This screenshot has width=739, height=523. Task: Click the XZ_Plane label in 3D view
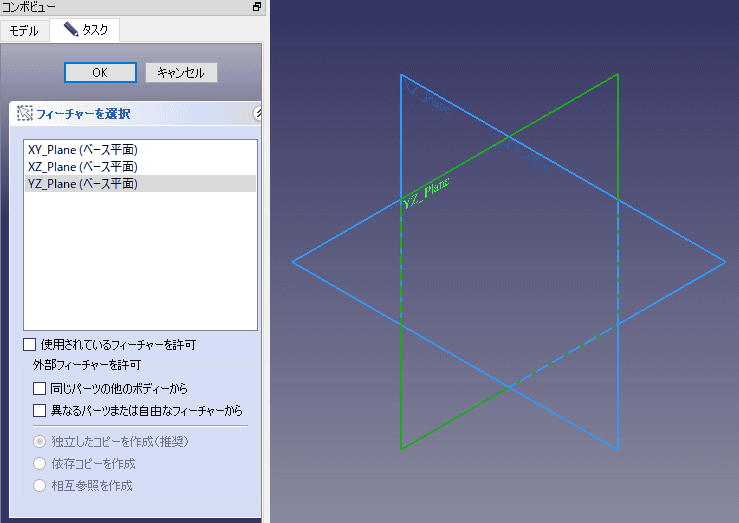click(x=427, y=97)
